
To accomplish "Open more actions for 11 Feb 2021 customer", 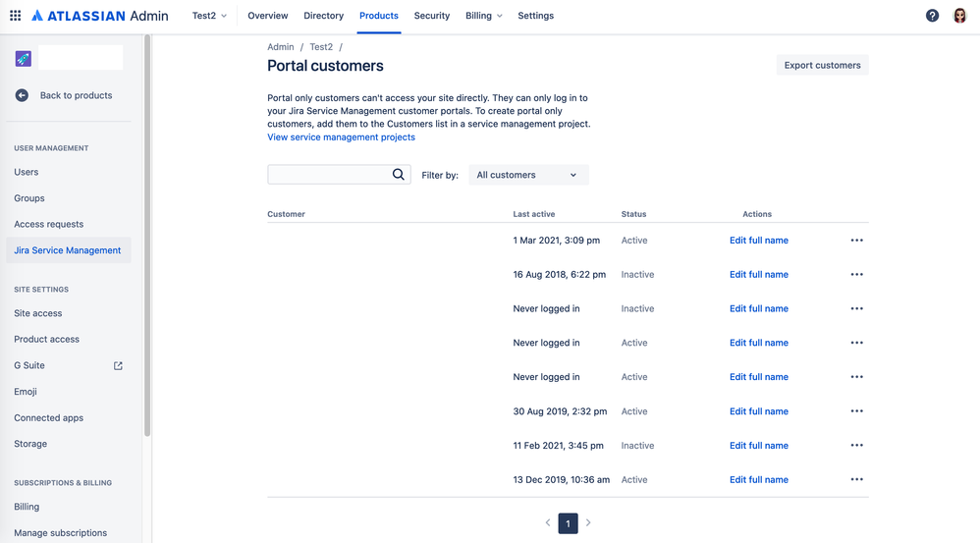I will tap(857, 446).
